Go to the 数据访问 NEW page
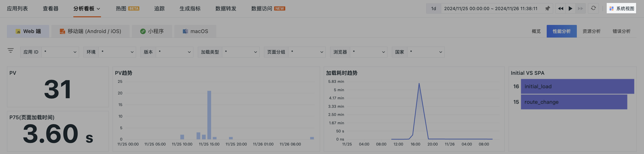The image size is (644, 154). pos(268,8)
